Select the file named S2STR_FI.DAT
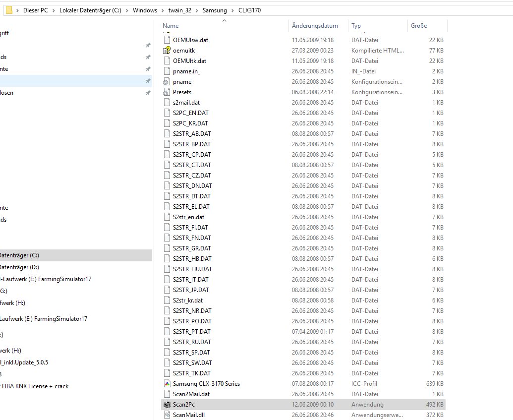 click(190, 228)
